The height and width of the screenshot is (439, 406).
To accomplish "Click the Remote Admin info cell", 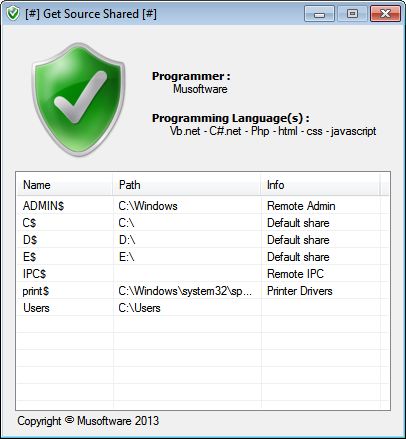I will [301, 206].
